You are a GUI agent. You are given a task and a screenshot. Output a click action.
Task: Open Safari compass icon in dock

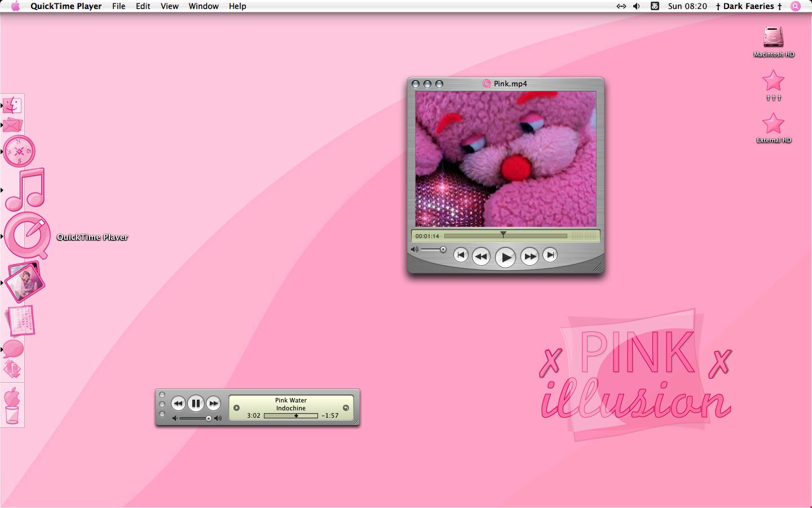click(19, 151)
